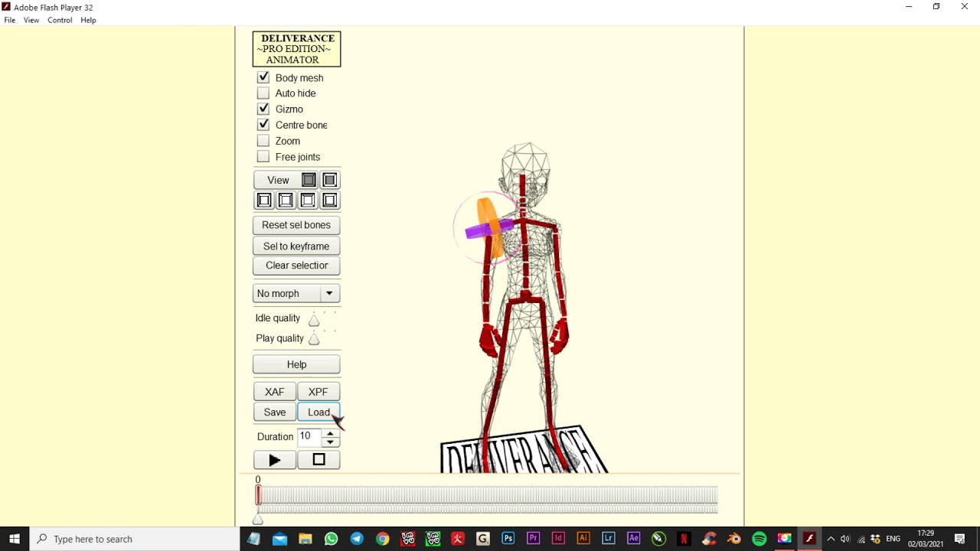Uncheck the Body mesh checkbox
Image resolution: width=980 pixels, height=551 pixels.
pyautogui.click(x=263, y=77)
